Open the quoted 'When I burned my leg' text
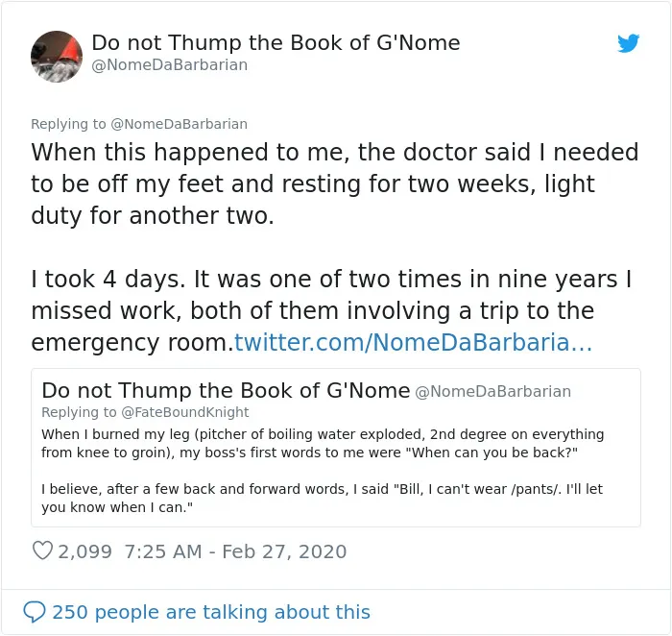 click(x=323, y=444)
